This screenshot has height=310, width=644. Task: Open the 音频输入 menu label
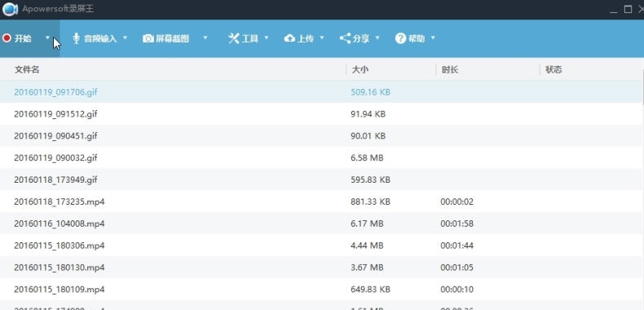pyautogui.click(x=100, y=38)
